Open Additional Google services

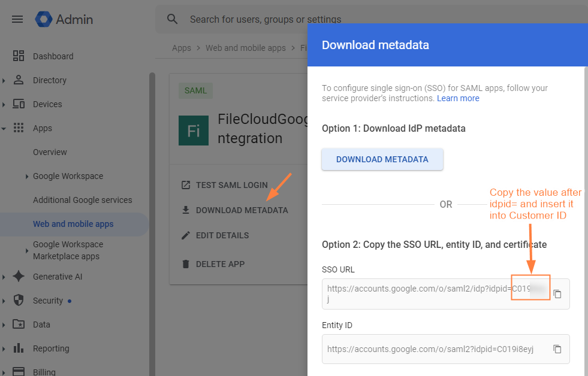click(x=82, y=200)
